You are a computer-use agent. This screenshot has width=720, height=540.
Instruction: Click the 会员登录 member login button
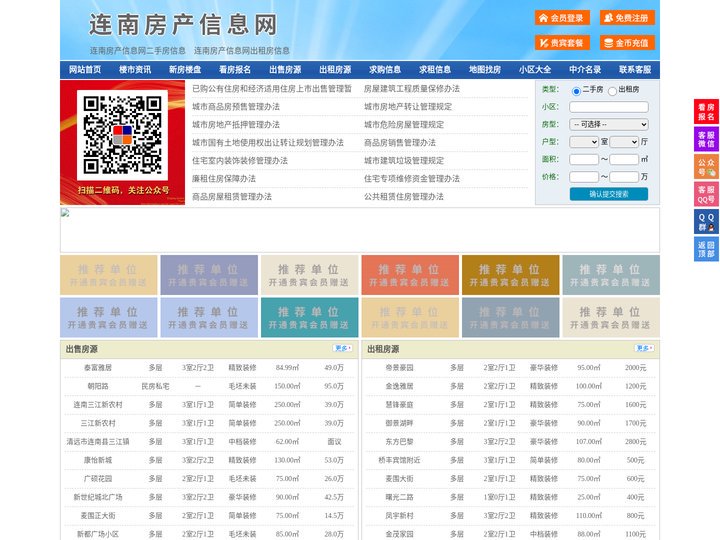[562, 18]
